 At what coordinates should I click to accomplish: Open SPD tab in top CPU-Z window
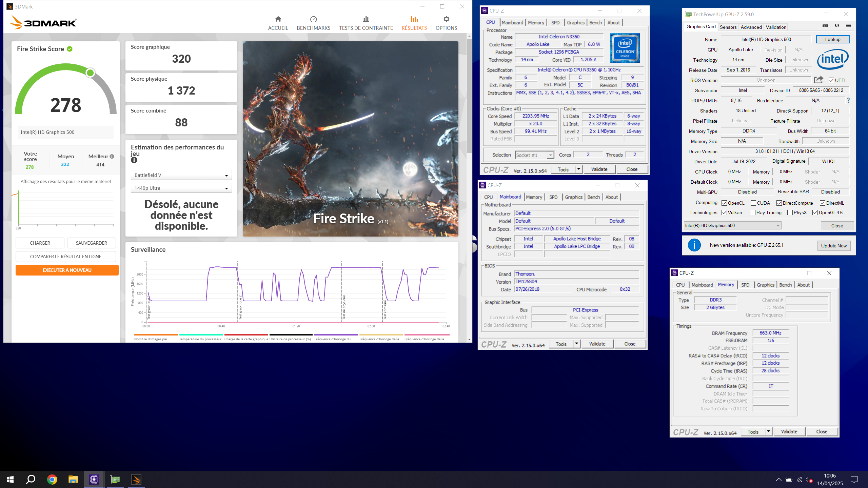pos(555,22)
